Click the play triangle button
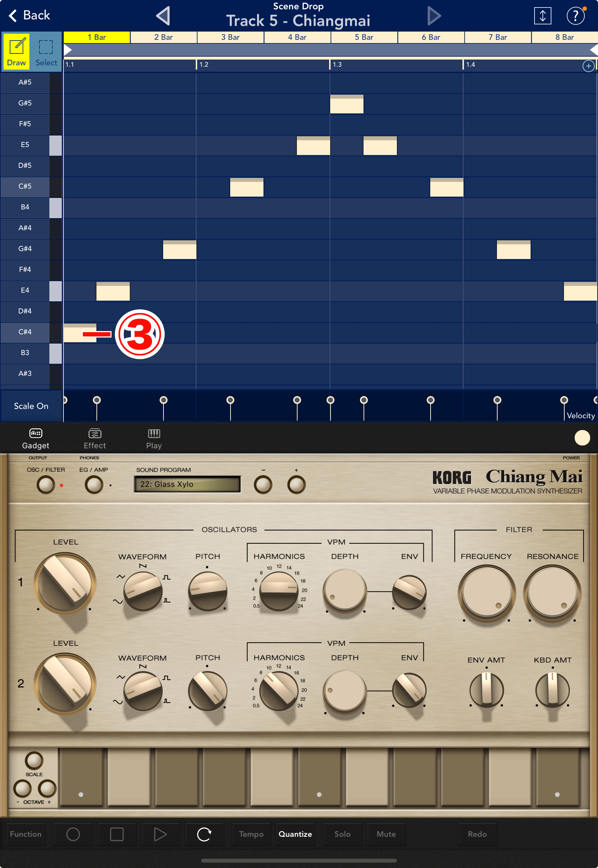Viewport: 598px width, 868px height. 160,834
